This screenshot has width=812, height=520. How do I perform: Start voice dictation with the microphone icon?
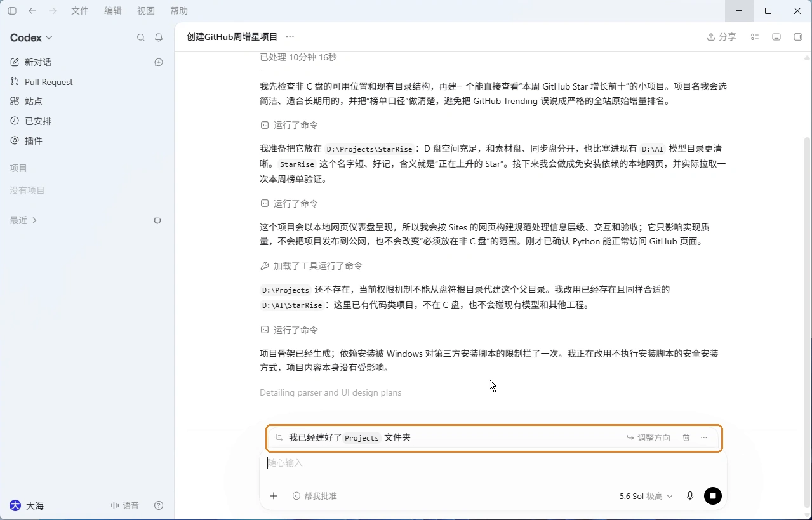point(690,496)
